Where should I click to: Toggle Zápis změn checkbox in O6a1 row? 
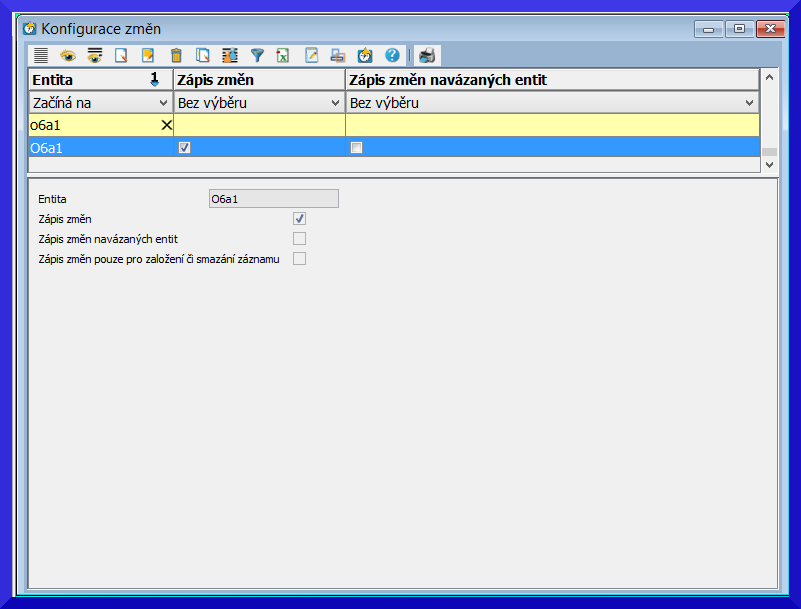click(183, 148)
